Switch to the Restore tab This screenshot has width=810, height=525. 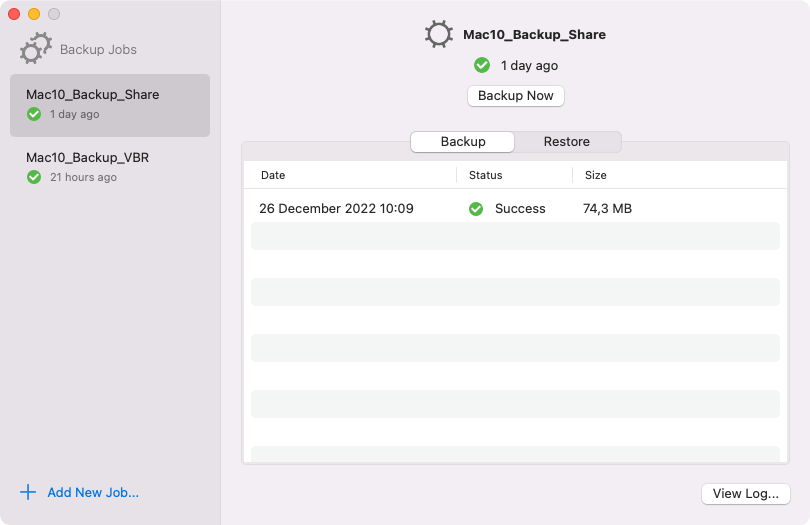(x=567, y=142)
